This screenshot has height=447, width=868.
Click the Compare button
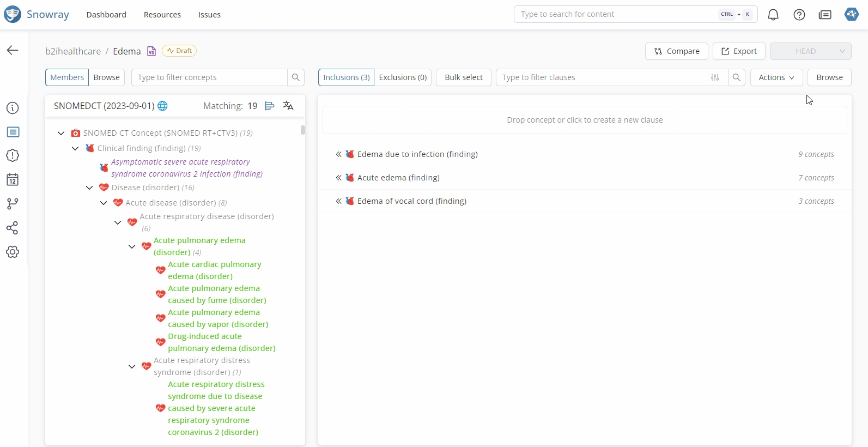(676, 51)
